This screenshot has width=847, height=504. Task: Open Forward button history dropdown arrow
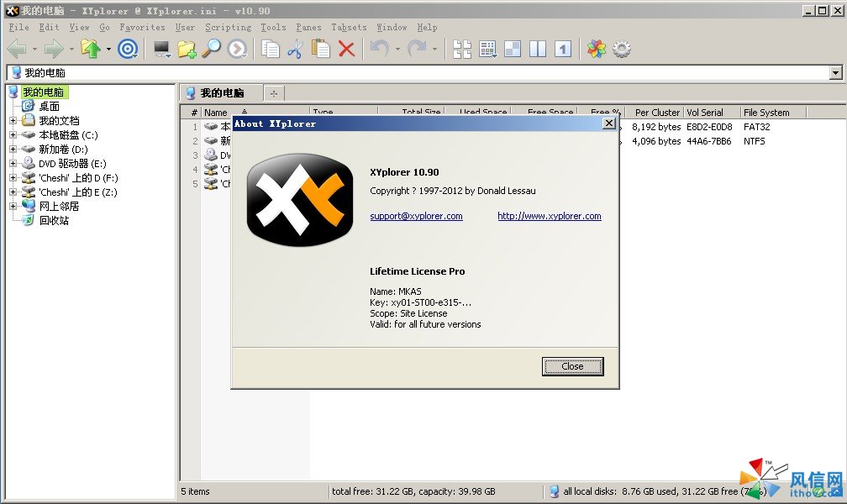[x=71, y=50]
